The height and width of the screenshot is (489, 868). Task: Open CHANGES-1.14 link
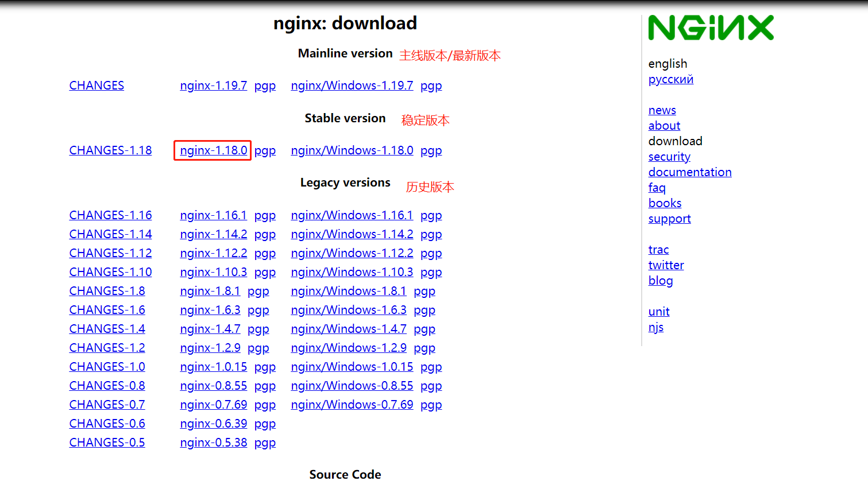coord(110,234)
